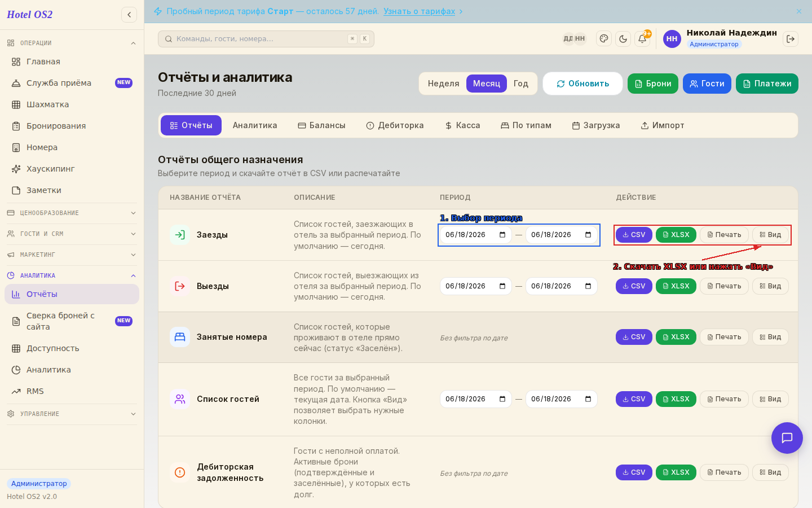Toggle dark mode moon icon
The image size is (812, 508).
pos(623,39)
